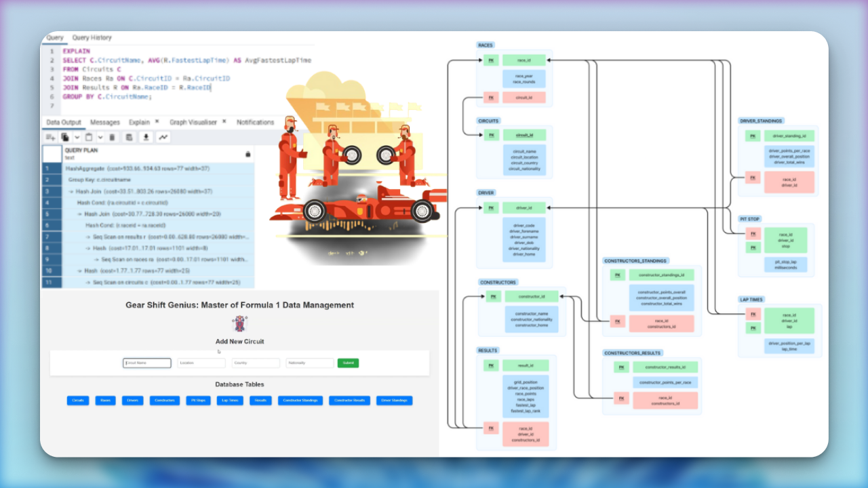Open the Pit Stops table button
The image size is (868, 488).
(x=199, y=401)
